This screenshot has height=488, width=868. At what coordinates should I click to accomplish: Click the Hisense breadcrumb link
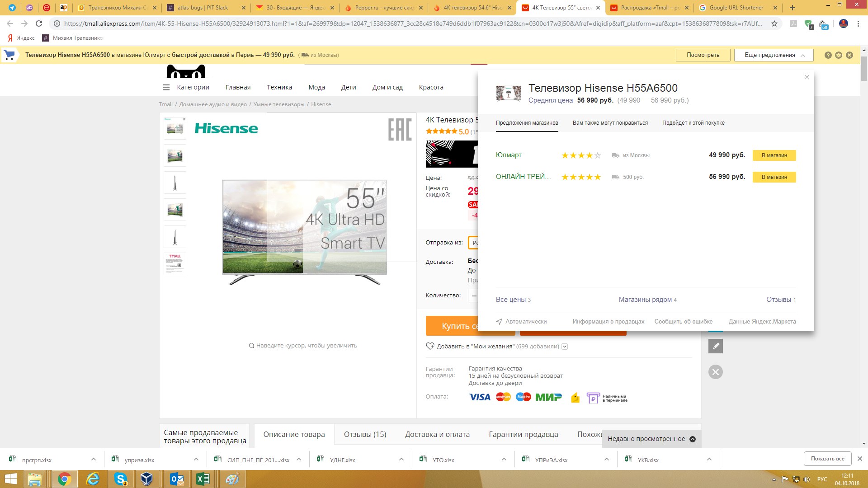[x=321, y=104]
